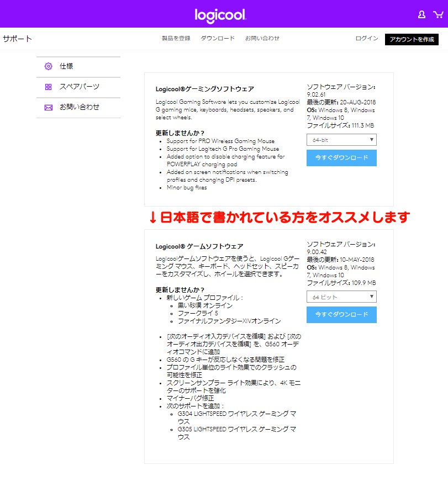Open お問い合わせ in the top navigation
448x486 pixels.
tap(262, 39)
